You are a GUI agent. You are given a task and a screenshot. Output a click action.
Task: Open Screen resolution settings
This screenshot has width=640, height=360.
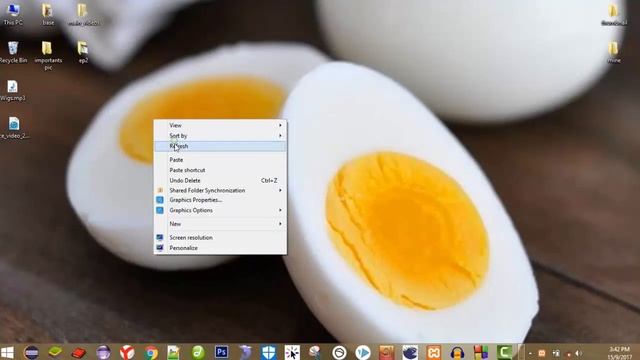pos(220,238)
